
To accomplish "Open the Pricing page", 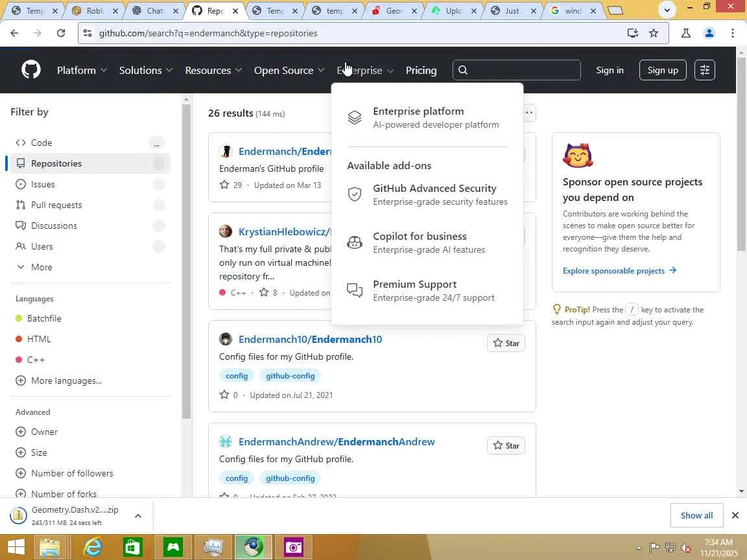I will tap(421, 70).
